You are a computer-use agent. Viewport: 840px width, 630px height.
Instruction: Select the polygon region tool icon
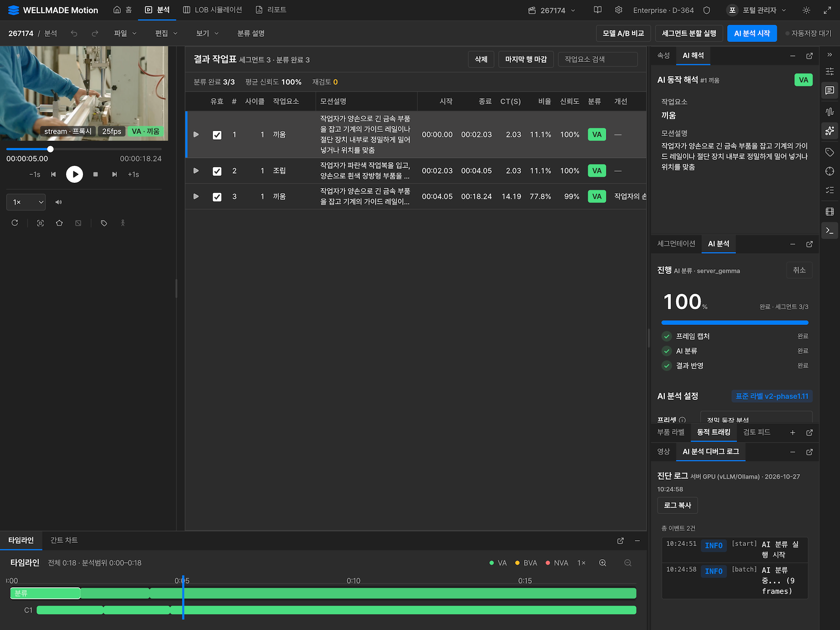tap(59, 223)
